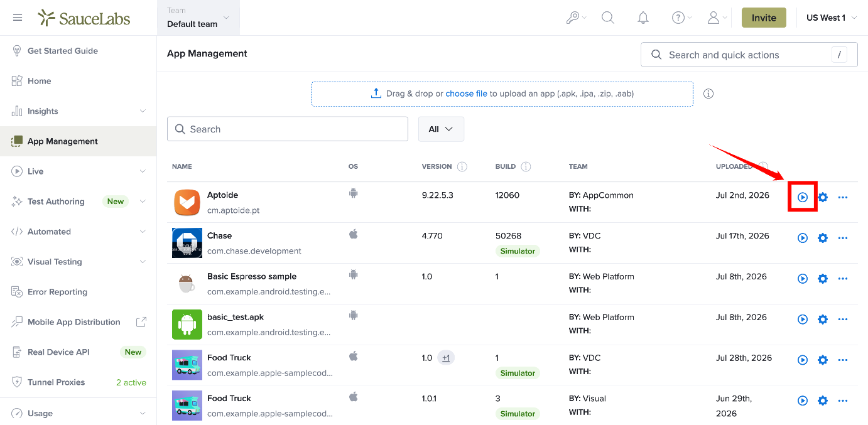This screenshot has height=425, width=868.
Task: Click the Basic Espresso sample app name
Action: 252,276
